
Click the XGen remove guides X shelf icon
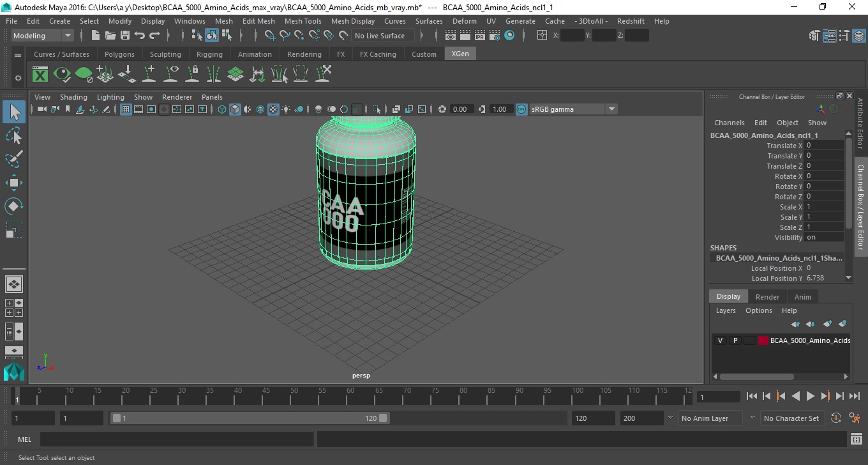click(x=323, y=74)
